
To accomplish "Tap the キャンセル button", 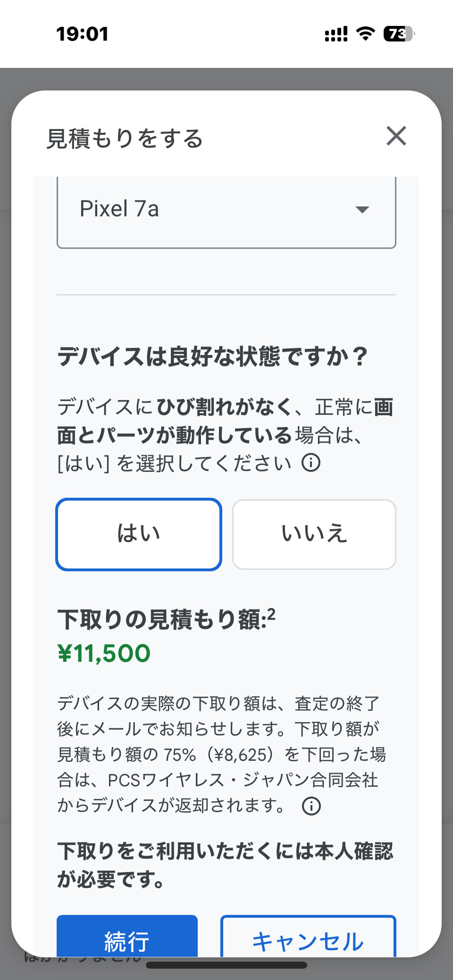I will pos(308,939).
